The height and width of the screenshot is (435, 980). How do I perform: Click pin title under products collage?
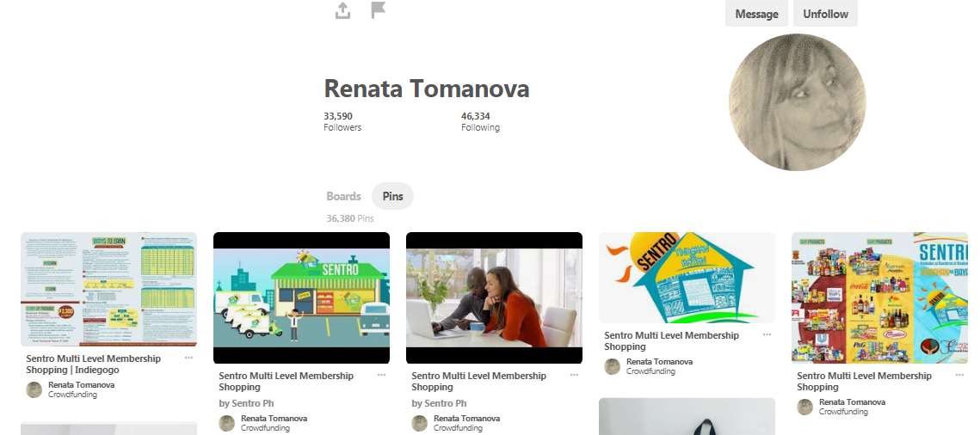tap(865, 382)
